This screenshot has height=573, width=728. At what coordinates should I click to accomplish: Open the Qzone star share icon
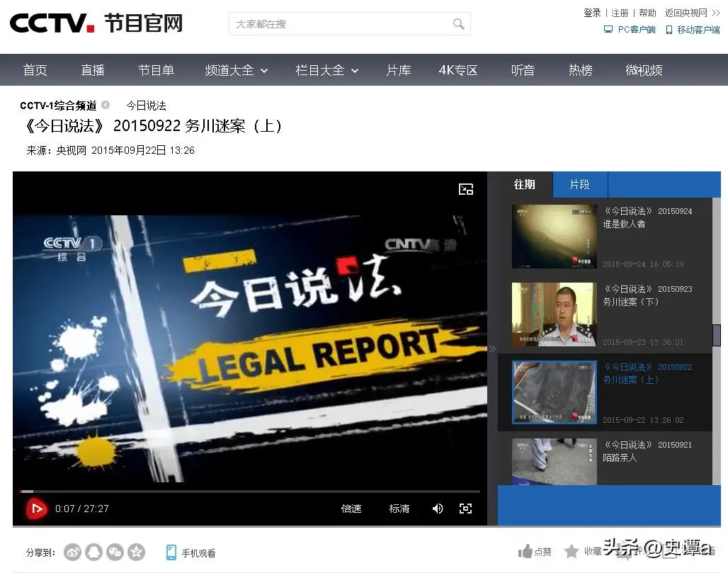coord(136,552)
